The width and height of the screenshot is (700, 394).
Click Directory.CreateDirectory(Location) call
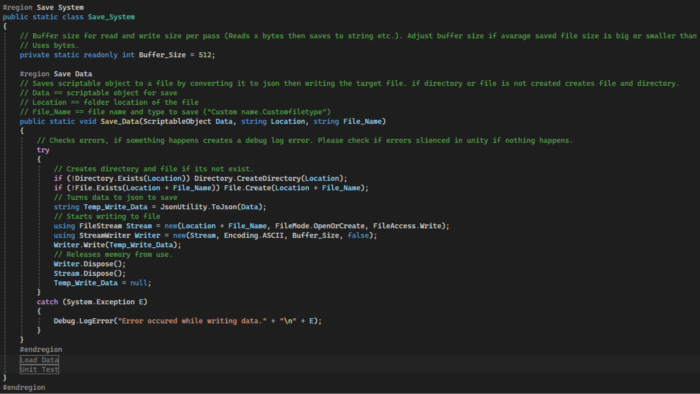click(x=270, y=178)
